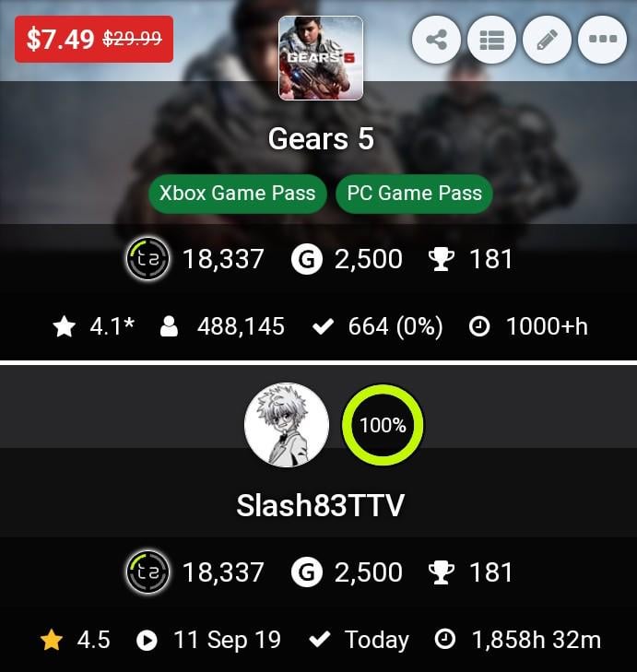Open the Gears 5 cover art thumbnail
Viewport: 637px width, 672px height.
[321, 58]
